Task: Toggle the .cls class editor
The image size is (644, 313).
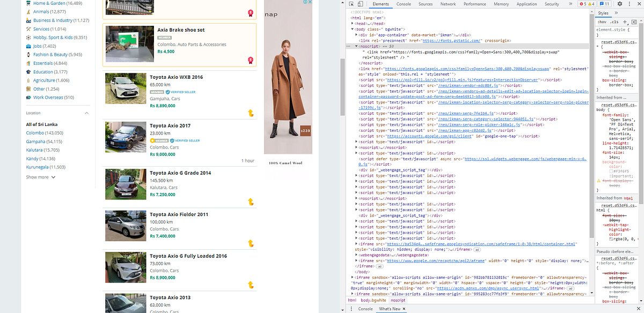Action: pyautogui.click(x=614, y=22)
